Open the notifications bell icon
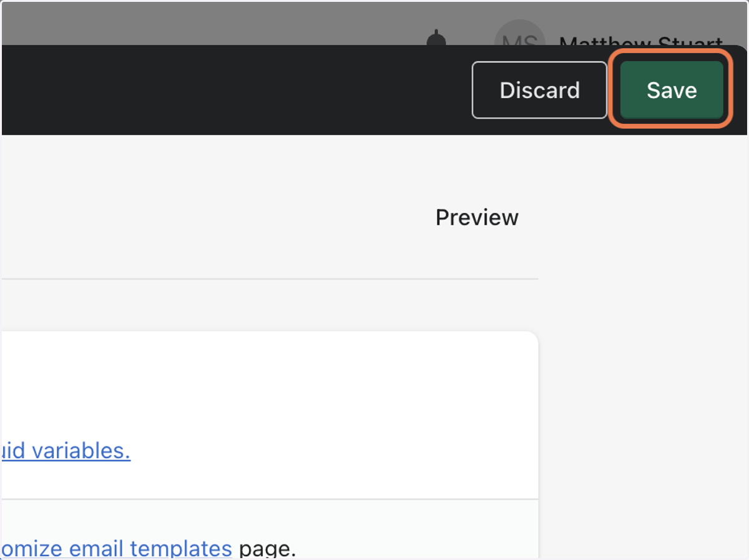The height and width of the screenshot is (560, 749). [x=436, y=37]
